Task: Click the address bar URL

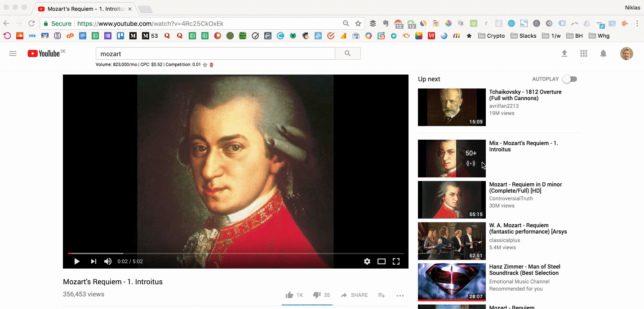Action: [x=150, y=23]
